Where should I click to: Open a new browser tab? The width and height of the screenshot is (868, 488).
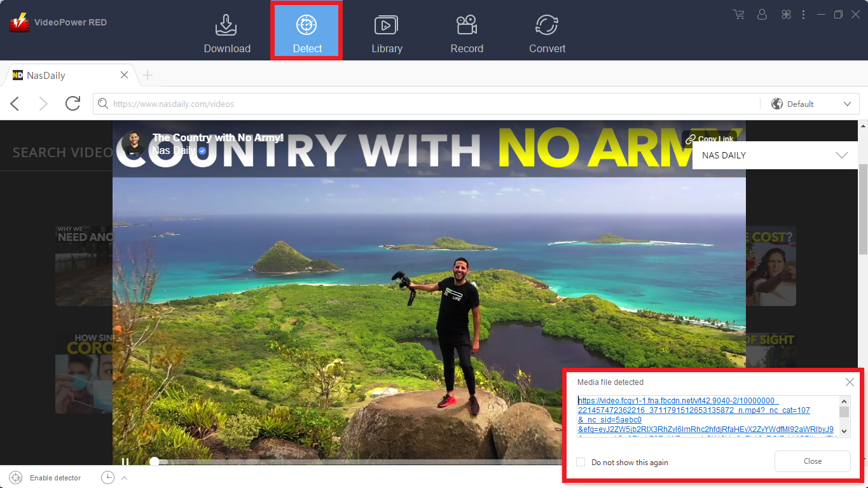148,74
